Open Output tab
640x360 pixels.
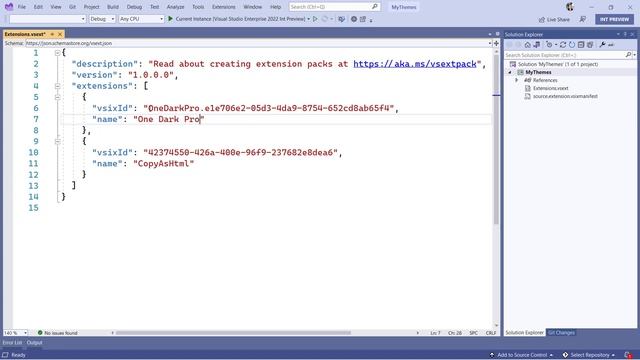tap(34, 343)
